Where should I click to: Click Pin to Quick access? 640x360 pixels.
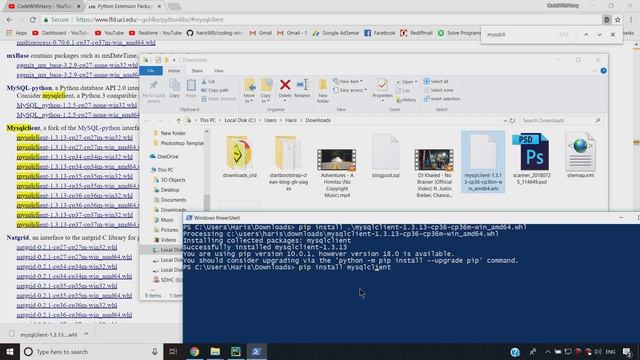coord(153,91)
